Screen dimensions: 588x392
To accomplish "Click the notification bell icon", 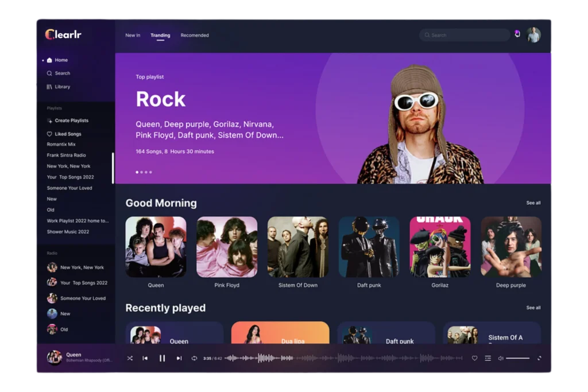I will point(517,34).
